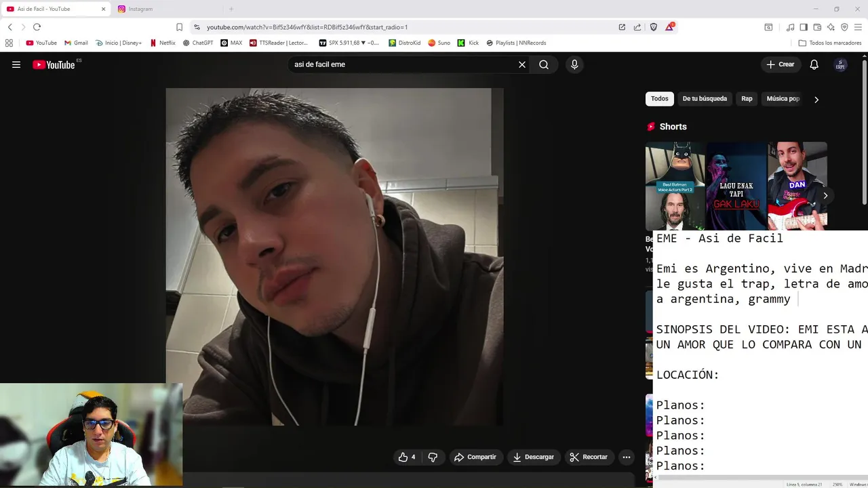Share this page from address bar
This screenshot has height=488, width=868.
pyautogui.click(x=637, y=27)
